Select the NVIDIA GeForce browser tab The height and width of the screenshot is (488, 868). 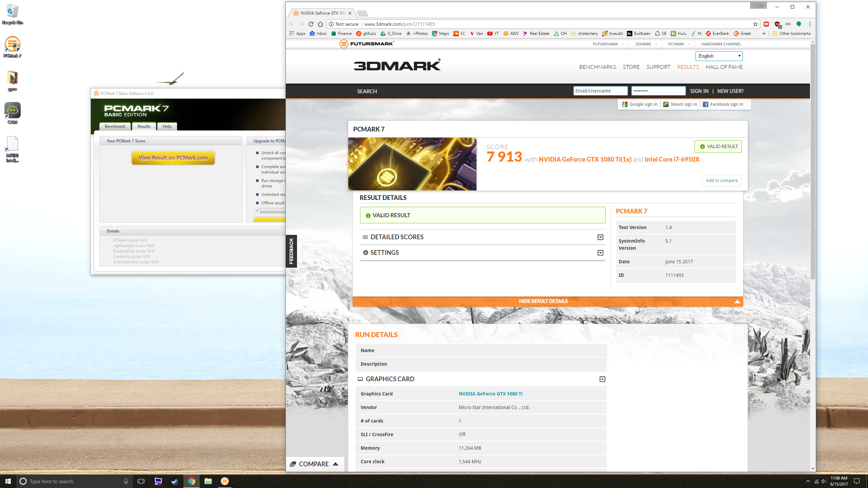pyautogui.click(x=322, y=13)
